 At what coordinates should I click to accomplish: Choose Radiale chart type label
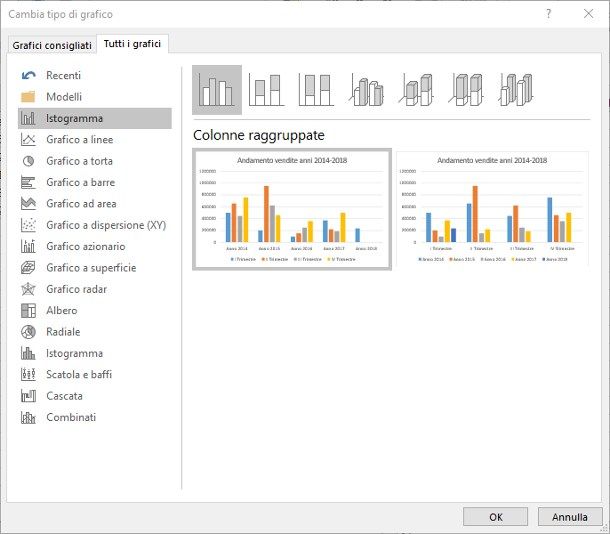click(63, 332)
